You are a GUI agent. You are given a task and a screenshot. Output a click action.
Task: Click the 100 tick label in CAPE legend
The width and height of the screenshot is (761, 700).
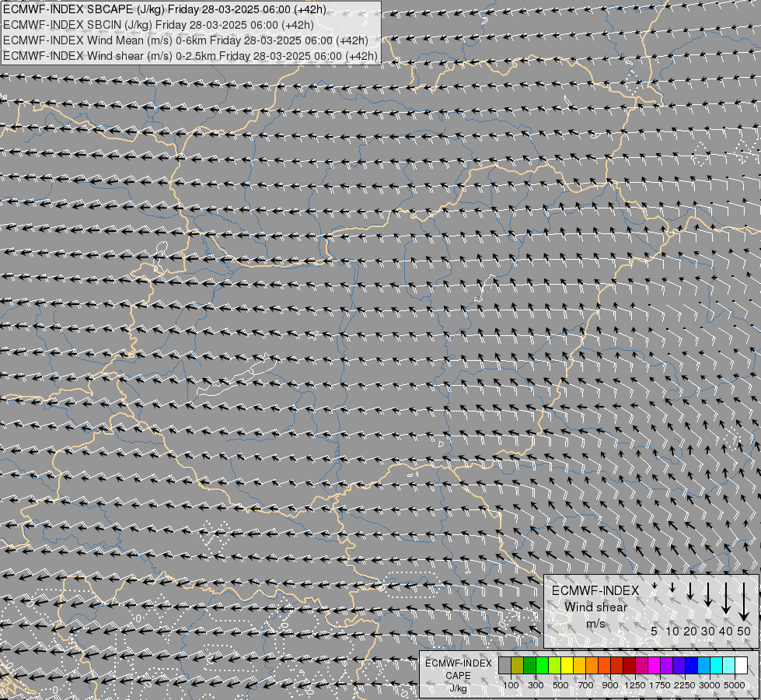click(x=511, y=685)
